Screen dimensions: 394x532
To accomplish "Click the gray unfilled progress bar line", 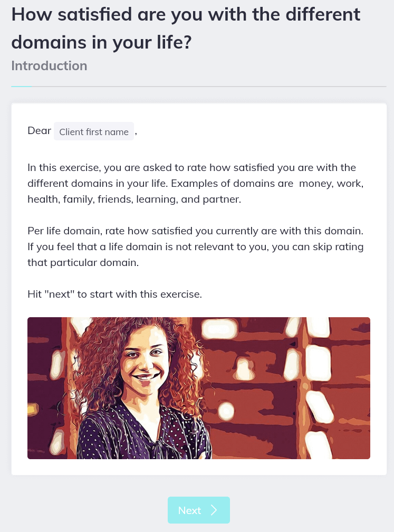I will click(211, 86).
